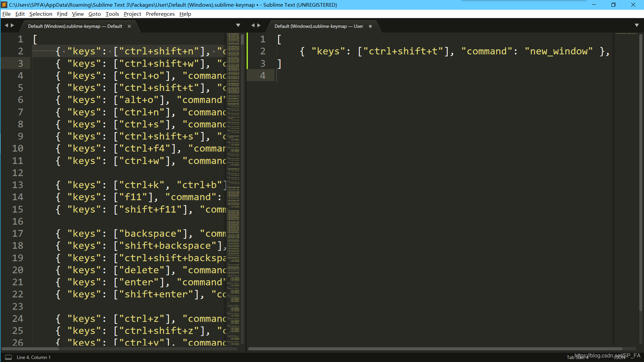This screenshot has width=644, height=362.
Task: Open the JSON syntax selector in status bar
Action: [x=620, y=357]
